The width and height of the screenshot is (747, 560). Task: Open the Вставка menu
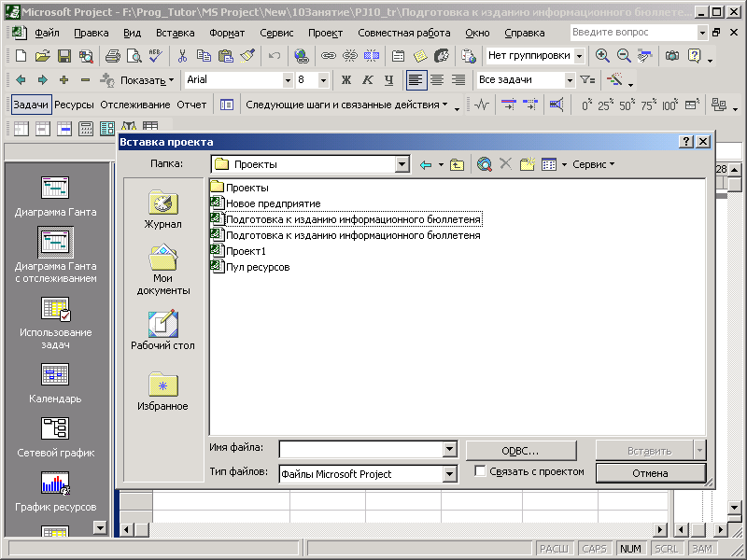point(175,33)
